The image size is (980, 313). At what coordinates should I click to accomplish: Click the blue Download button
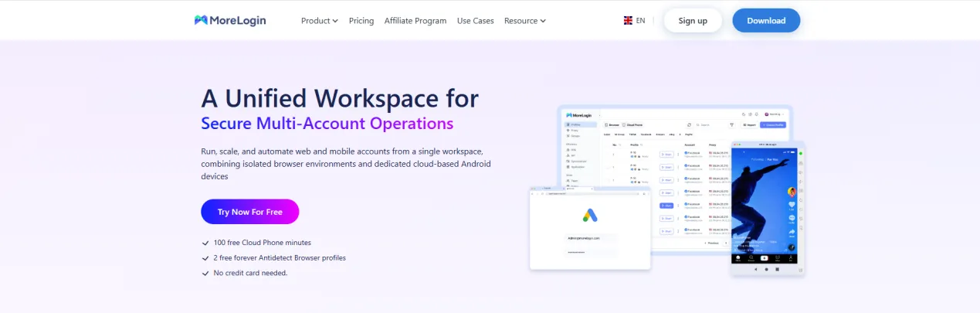pos(766,21)
